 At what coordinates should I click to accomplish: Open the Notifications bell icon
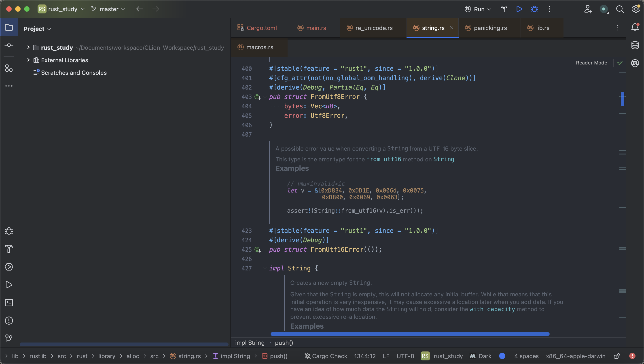pyautogui.click(x=635, y=27)
